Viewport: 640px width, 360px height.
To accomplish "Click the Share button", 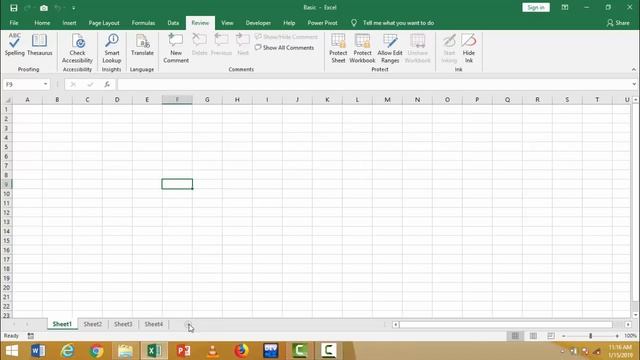I will pyautogui.click(x=618, y=23).
